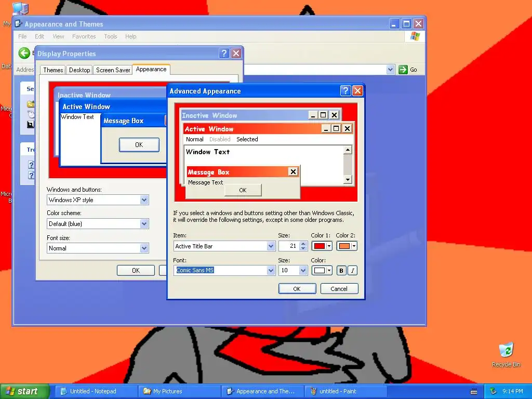This screenshot has height=399, width=532.
Task: Click the folder icon in the See Also panel
Action: tap(31, 104)
